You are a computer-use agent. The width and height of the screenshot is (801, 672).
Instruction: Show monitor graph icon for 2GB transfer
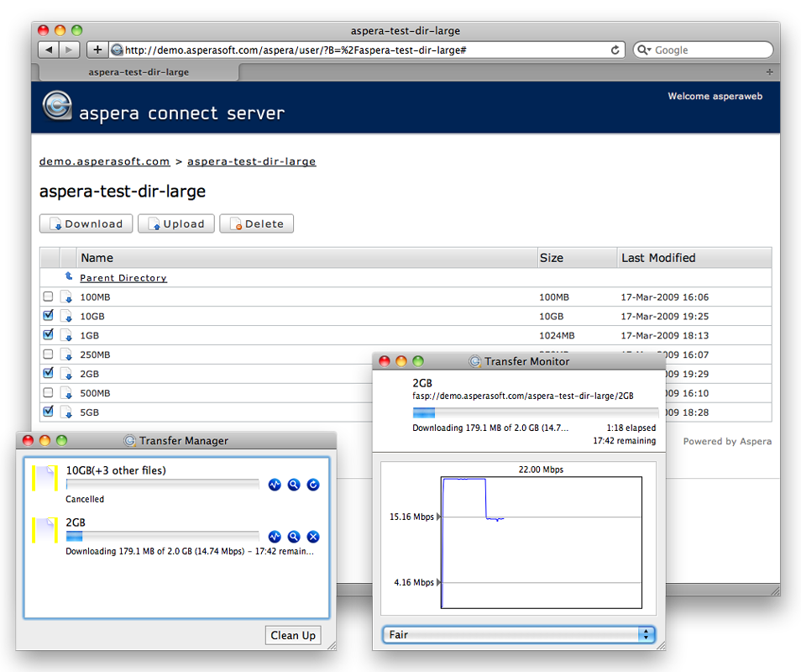point(275,537)
